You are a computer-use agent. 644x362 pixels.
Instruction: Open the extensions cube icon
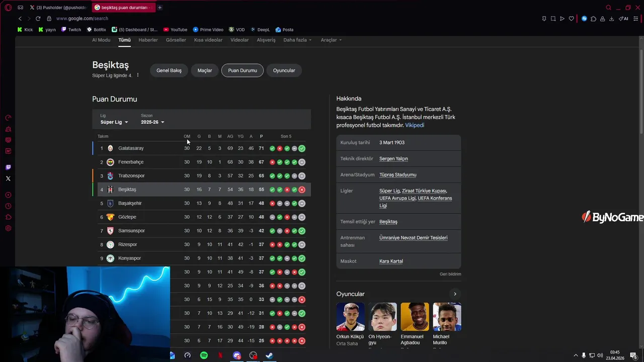(593, 19)
